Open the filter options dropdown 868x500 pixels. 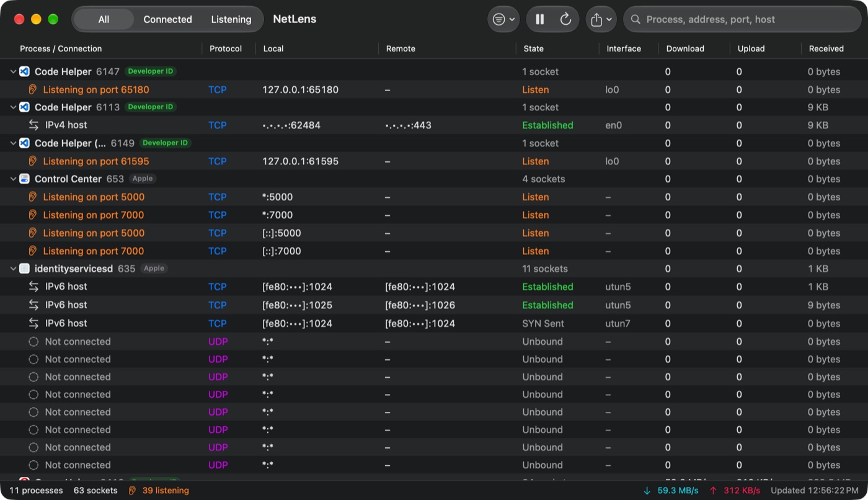click(503, 19)
